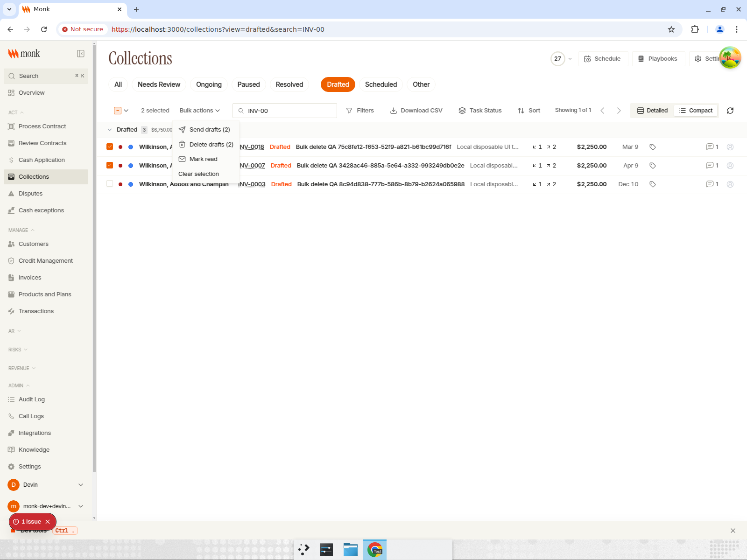
Task: Uncheck the INV-0007 row checkbox
Action: pyautogui.click(x=110, y=165)
